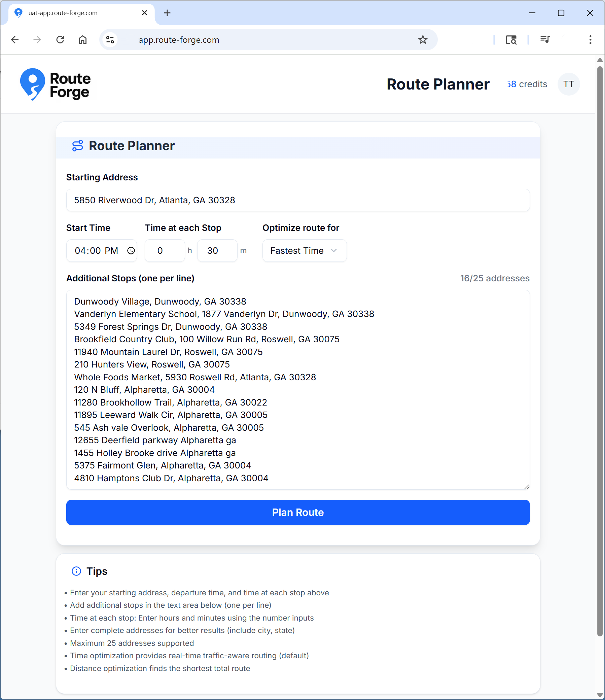Go to the browser home page icon

click(83, 40)
